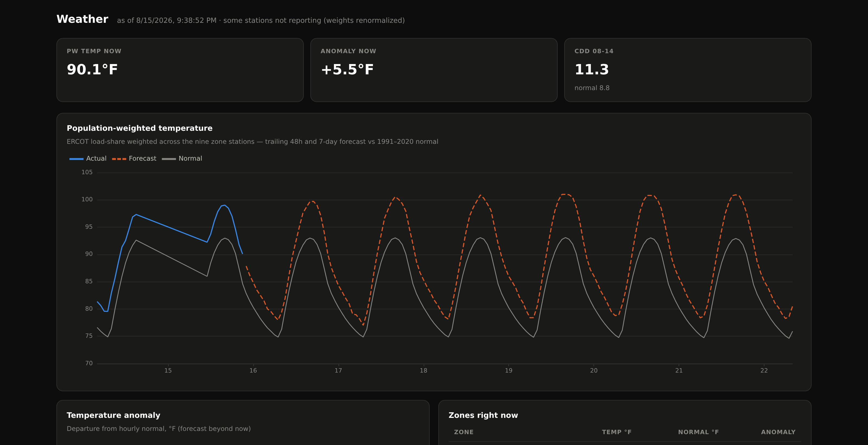Select the Weather page heading
The image size is (868, 445).
[82, 19]
